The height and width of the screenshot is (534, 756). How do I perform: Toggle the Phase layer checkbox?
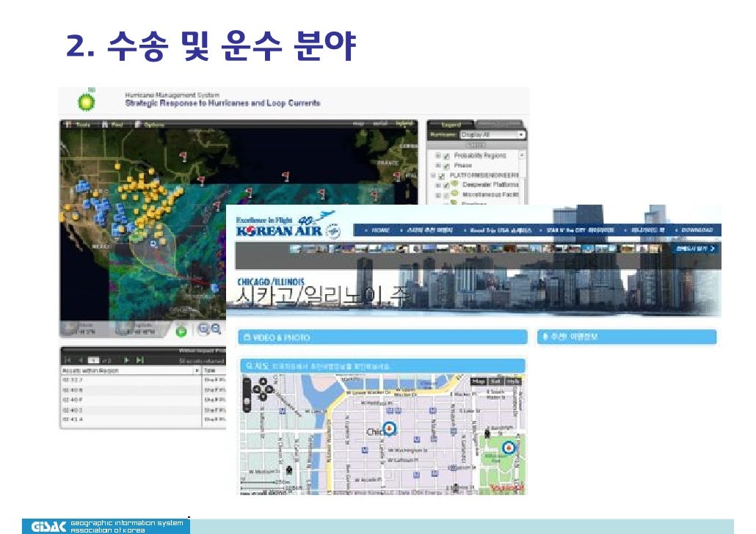pos(446,166)
